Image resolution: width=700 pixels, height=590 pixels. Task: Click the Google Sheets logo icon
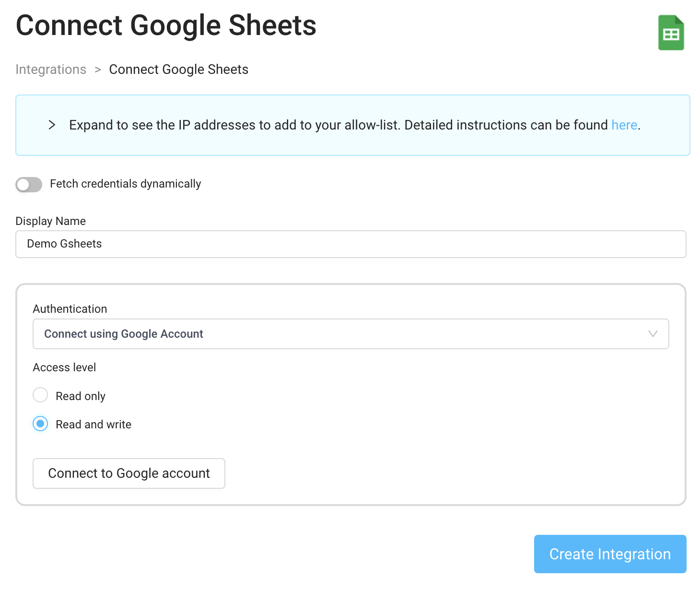click(671, 32)
